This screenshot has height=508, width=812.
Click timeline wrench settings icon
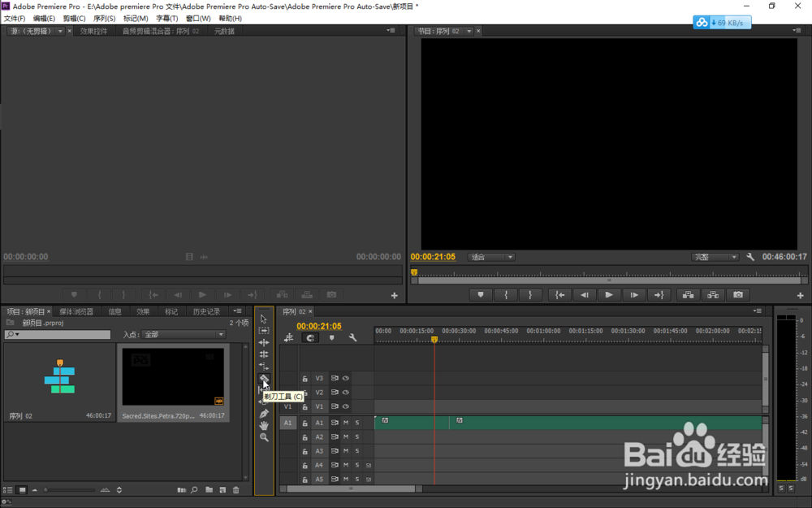click(x=352, y=337)
